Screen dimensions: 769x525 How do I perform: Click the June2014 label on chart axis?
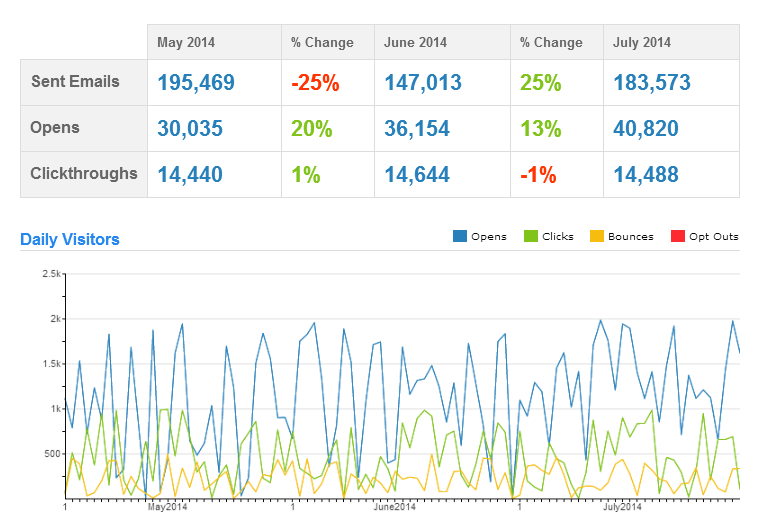394,507
